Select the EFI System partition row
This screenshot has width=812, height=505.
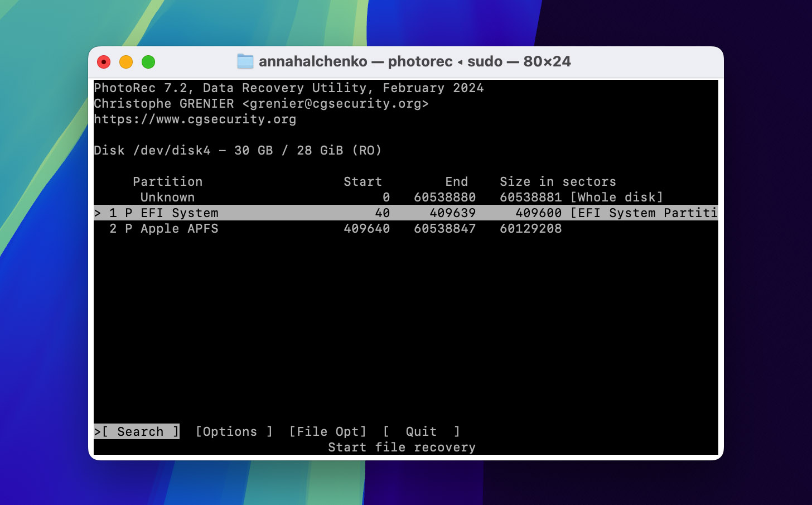tap(406, 213)
